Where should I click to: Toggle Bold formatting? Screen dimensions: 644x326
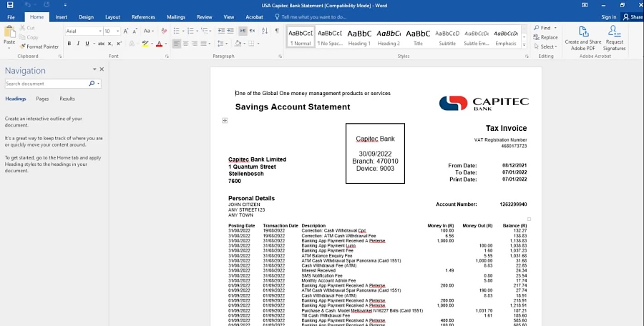click(69, 44)
